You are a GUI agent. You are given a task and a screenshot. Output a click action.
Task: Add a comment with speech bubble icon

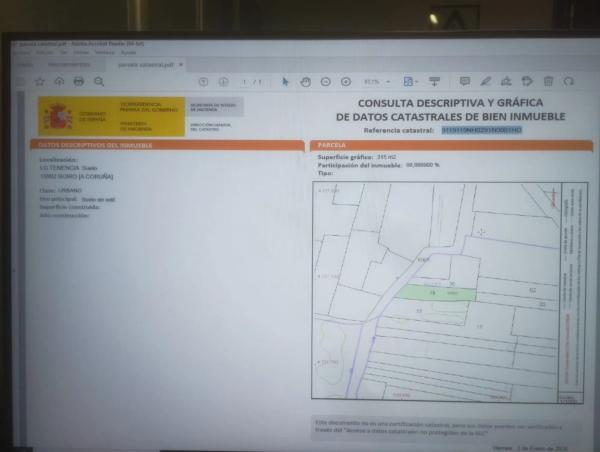pos(464,81)
